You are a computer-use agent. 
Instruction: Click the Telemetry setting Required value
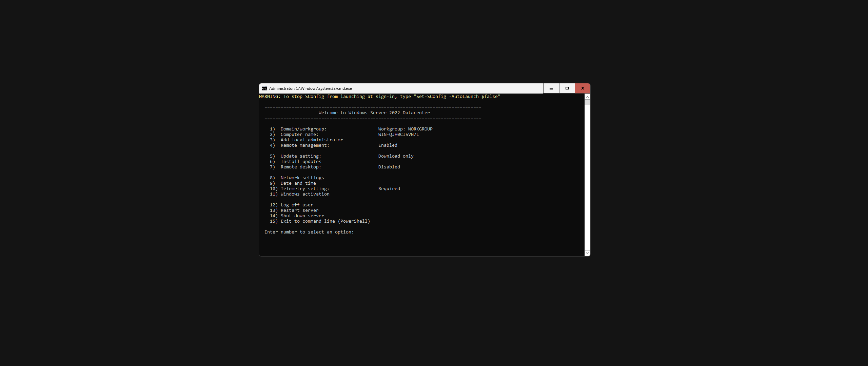point(389,189)
